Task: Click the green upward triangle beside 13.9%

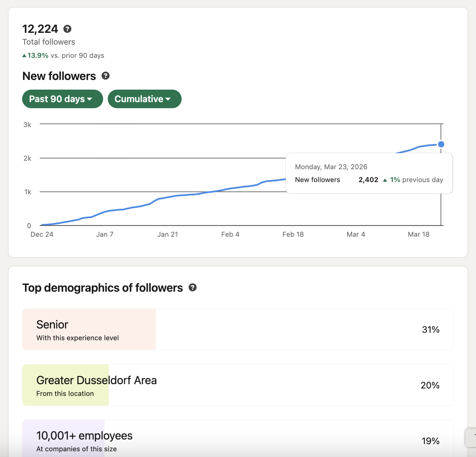Action: click(24, 55)
